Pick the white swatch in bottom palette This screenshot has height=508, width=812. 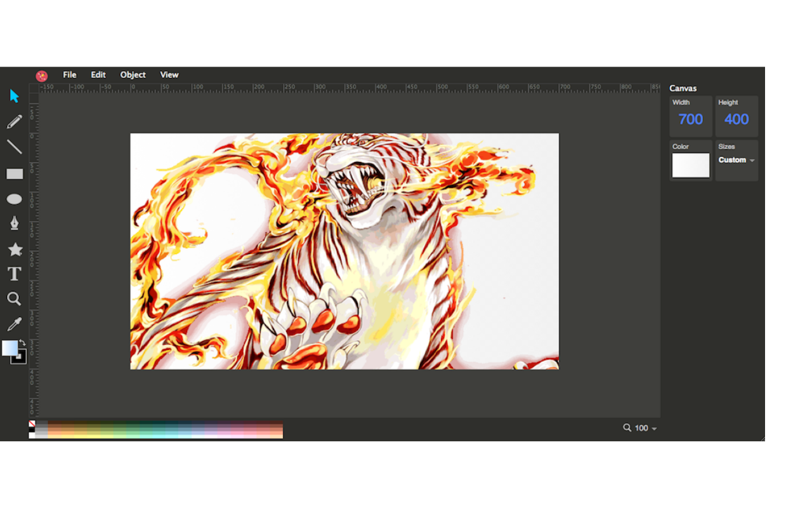[32, 436]
